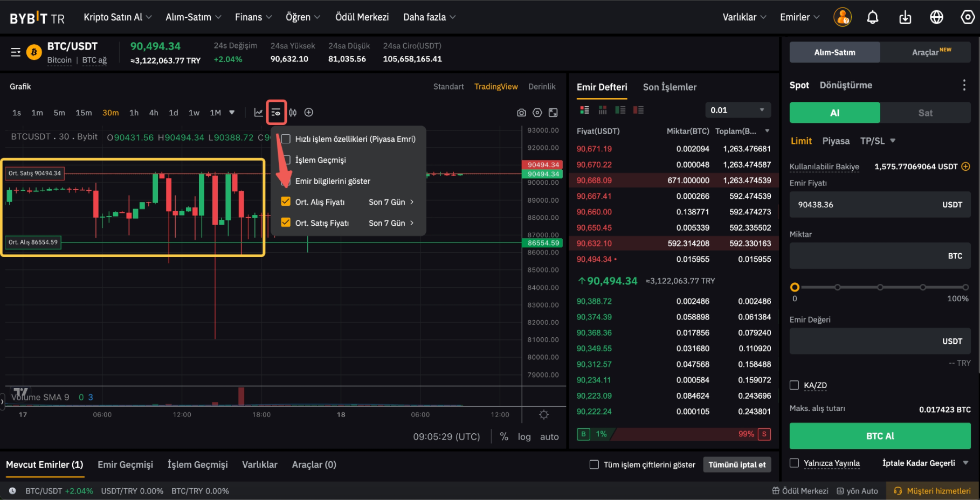Screen dimensions: 980x500
Task: Click the download app icon
Action: [x=905, y=17]
